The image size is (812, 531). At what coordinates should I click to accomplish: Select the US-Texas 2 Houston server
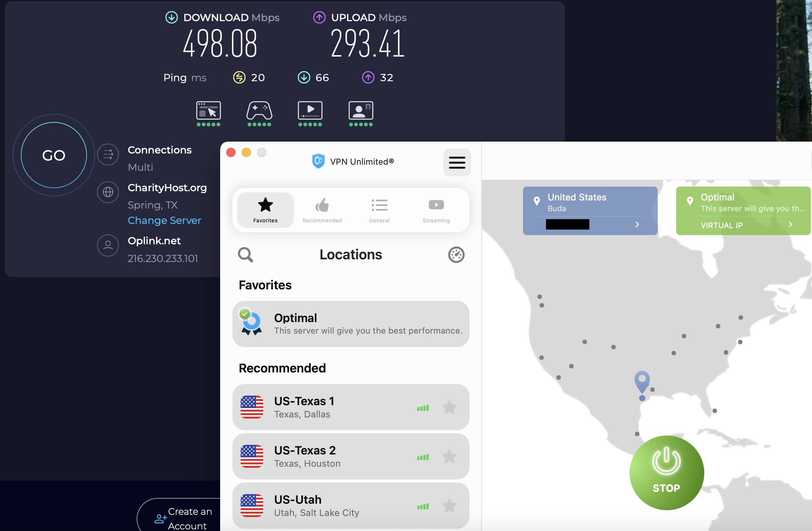click(351, 456)
